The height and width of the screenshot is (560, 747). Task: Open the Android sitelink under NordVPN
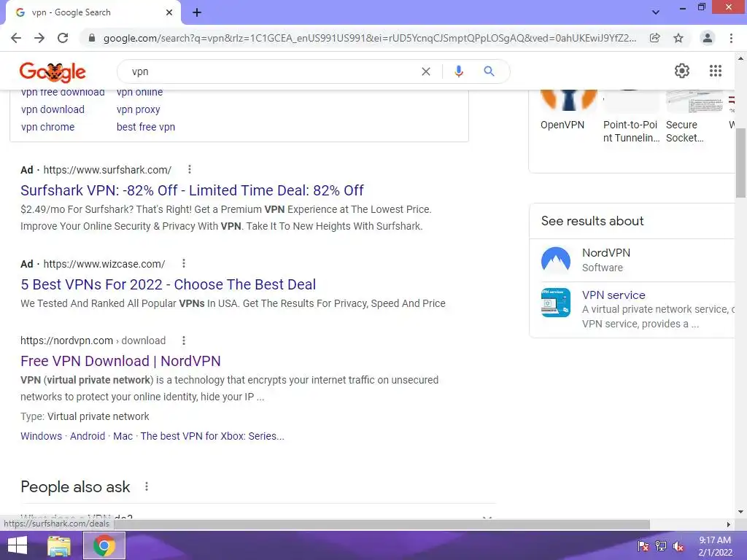click(x=88, y=436)
